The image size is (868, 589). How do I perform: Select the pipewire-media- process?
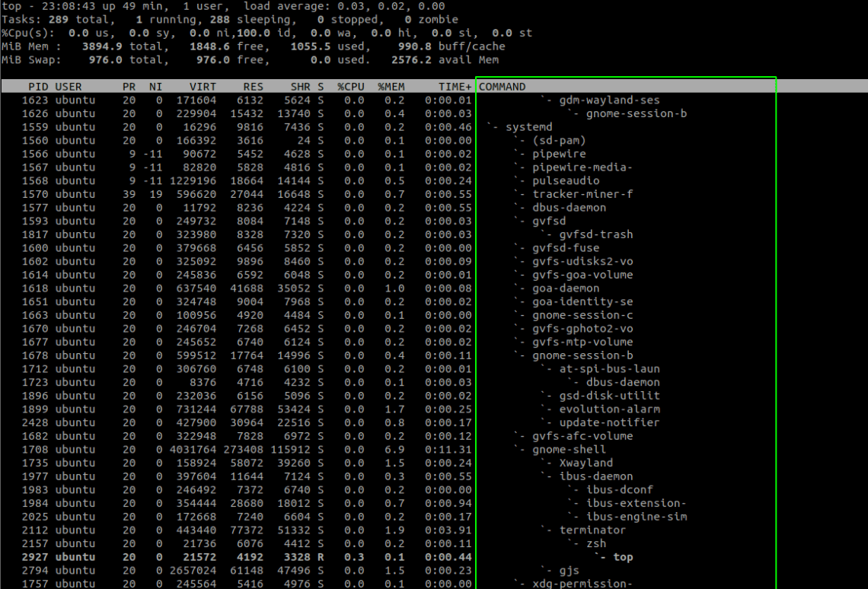click(x=582, y=167)
